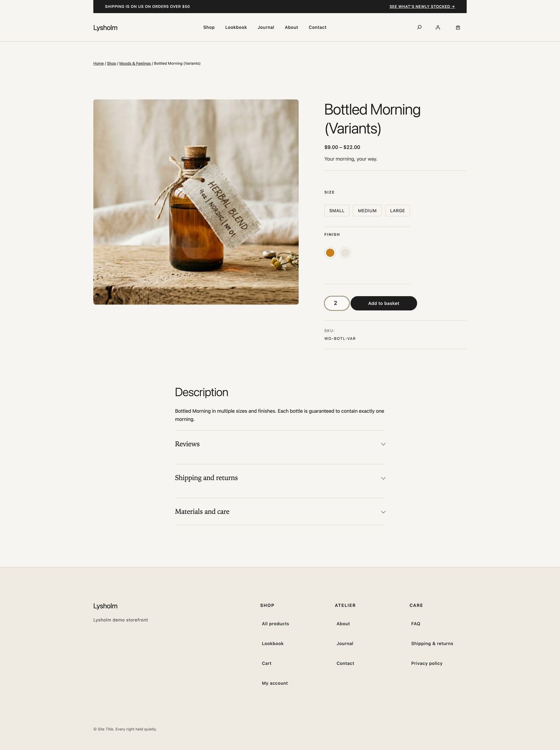Click the Lysholm header logo
Image resolution: width=560 pixels, height=750 pixels.
pyautogui.click(x=105, y=28)
